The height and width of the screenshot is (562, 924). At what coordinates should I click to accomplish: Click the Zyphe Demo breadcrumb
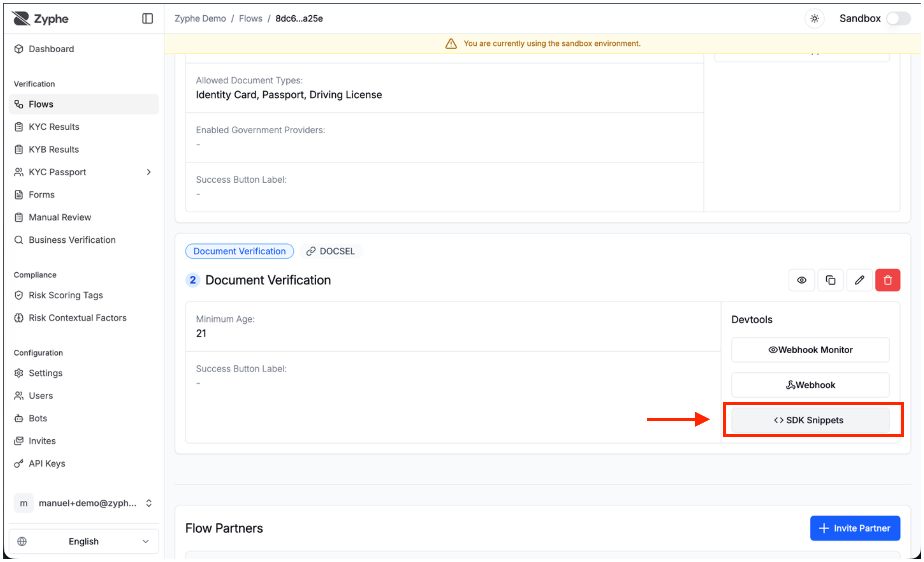pos(200,18)
